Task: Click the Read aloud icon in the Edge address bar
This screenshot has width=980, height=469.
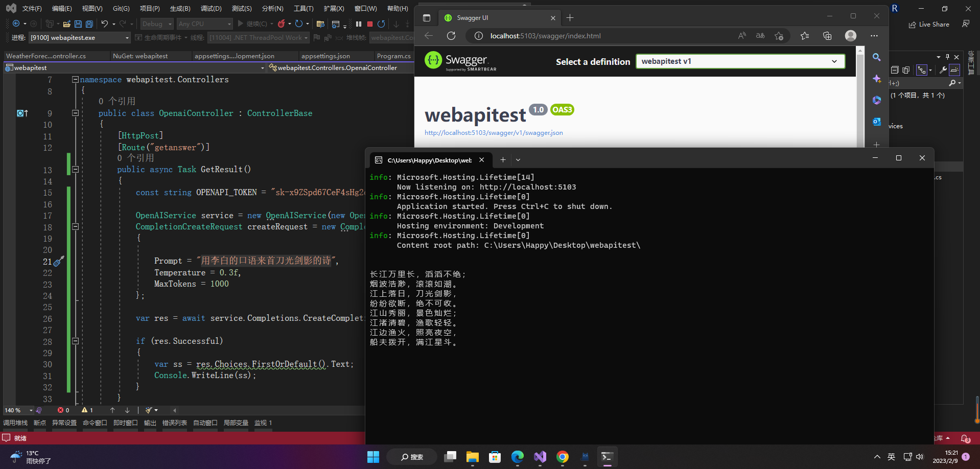Action: tap(742, 35)
